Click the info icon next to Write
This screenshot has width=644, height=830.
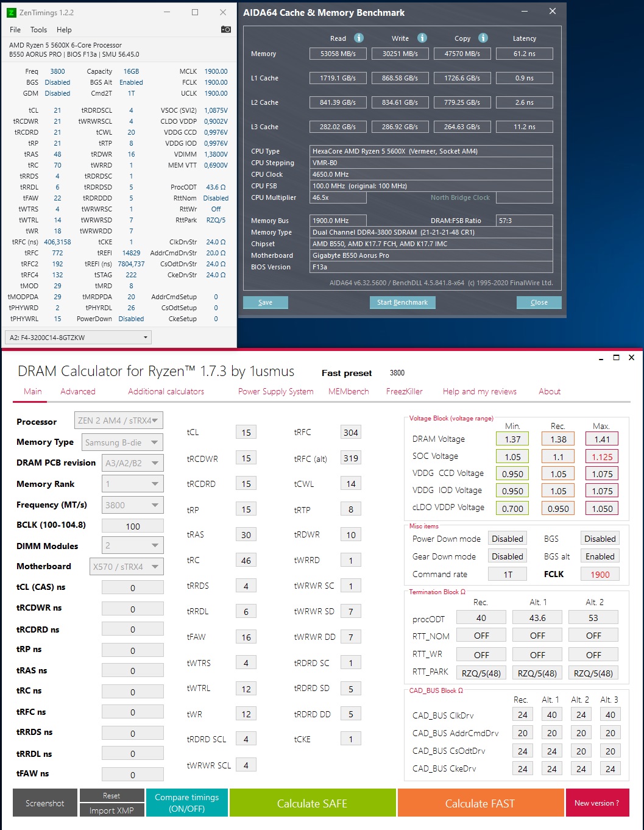[422, 38]
